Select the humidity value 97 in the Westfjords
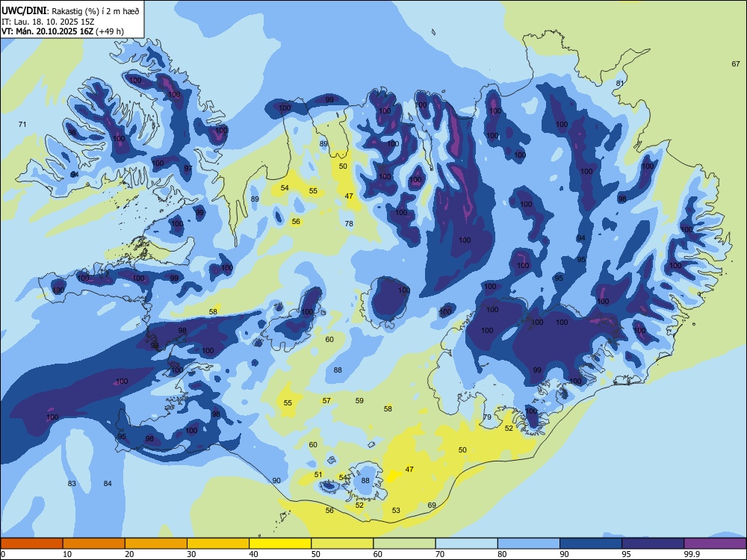The image size is (747, 560). click(x=188, y=168)
